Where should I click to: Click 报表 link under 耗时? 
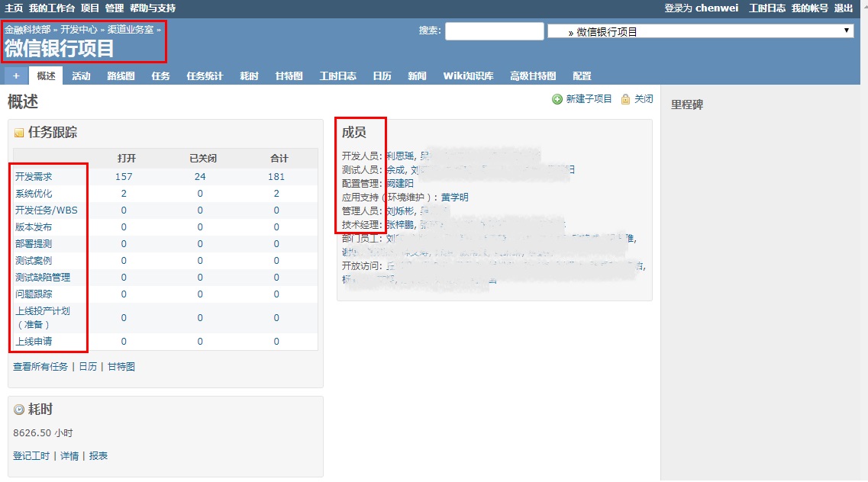pyautogui.click(x=98, y=455)
